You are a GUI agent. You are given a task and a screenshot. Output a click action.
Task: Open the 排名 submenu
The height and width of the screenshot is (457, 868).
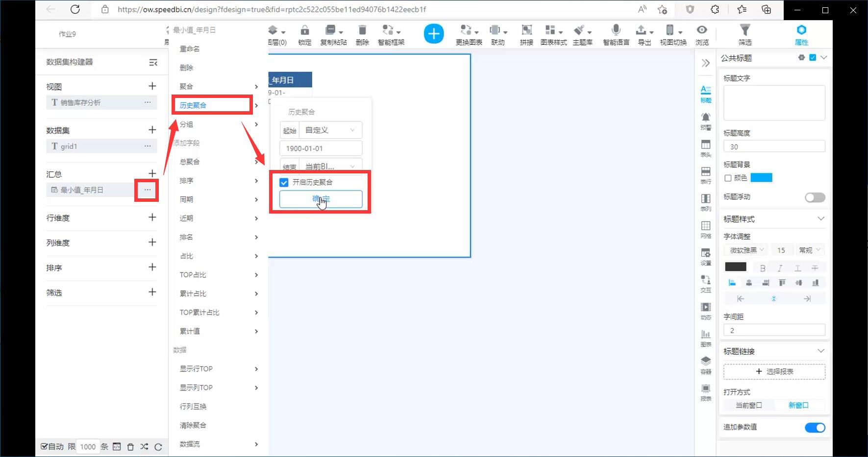(x=218, y=237)
